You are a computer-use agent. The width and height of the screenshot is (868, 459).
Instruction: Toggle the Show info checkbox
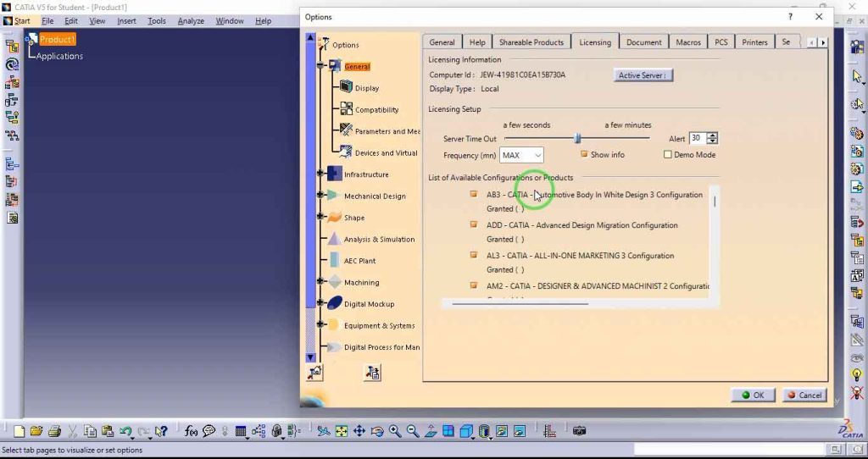(584, 155)
